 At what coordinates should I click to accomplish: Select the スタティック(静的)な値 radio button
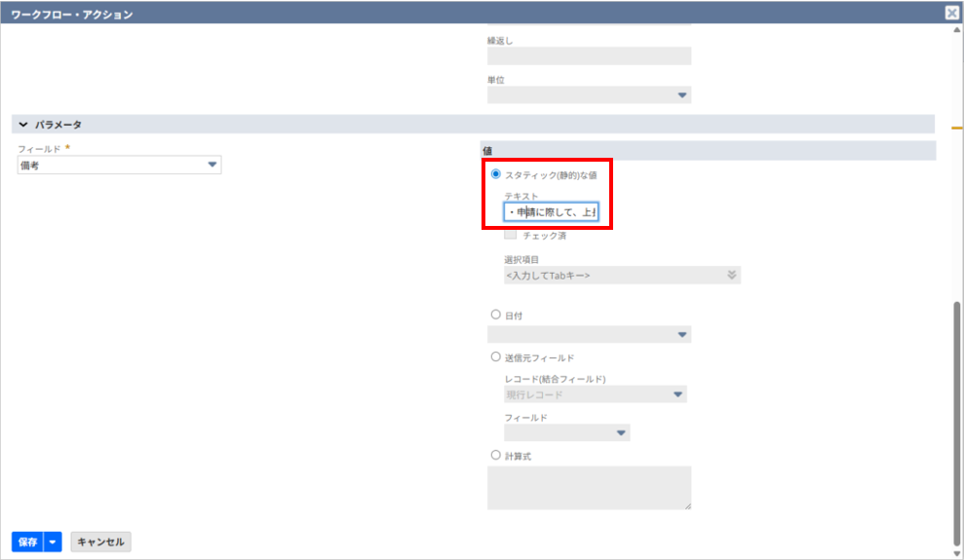[x=496, y=174]
